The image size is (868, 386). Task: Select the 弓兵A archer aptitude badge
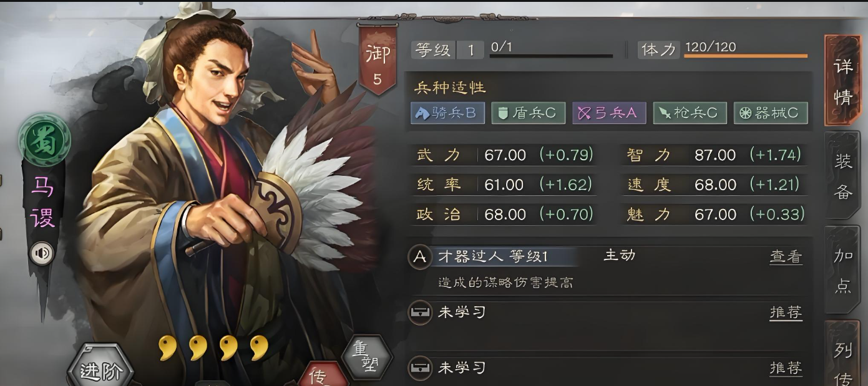click(609, 113)
